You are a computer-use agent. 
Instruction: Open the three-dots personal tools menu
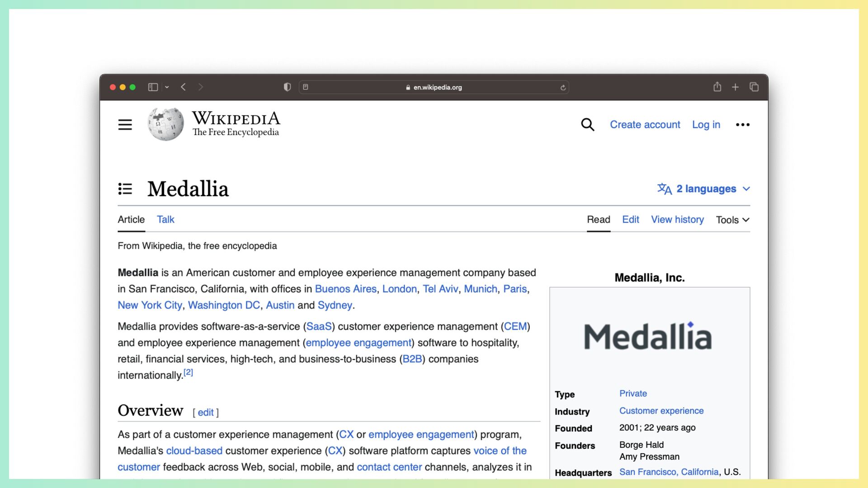tap(742, 125)
